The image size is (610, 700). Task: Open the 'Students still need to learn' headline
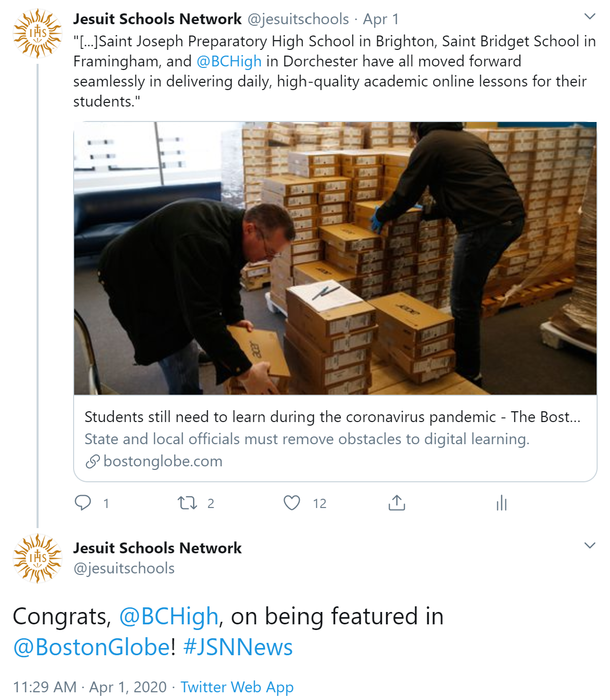click(x=332, y=417)
